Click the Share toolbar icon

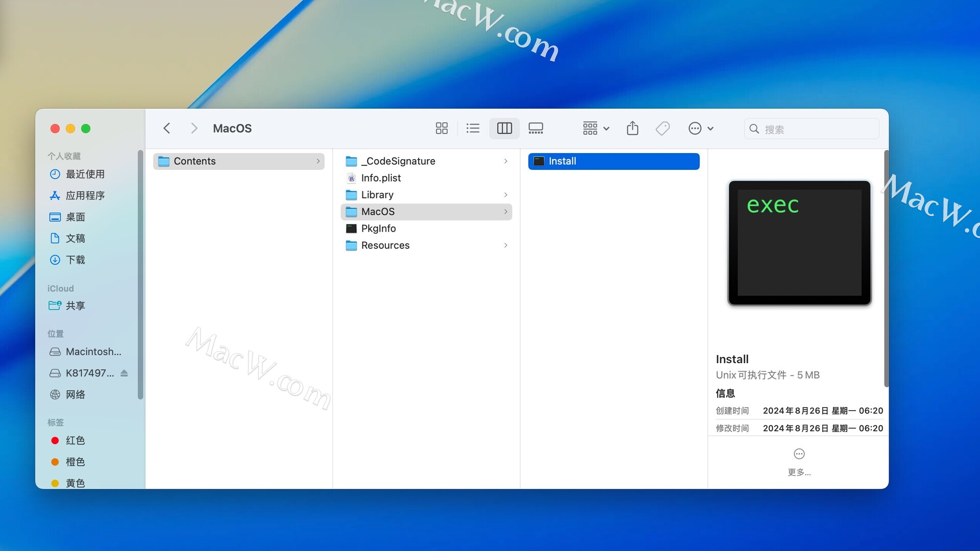(x=632, y=128)
